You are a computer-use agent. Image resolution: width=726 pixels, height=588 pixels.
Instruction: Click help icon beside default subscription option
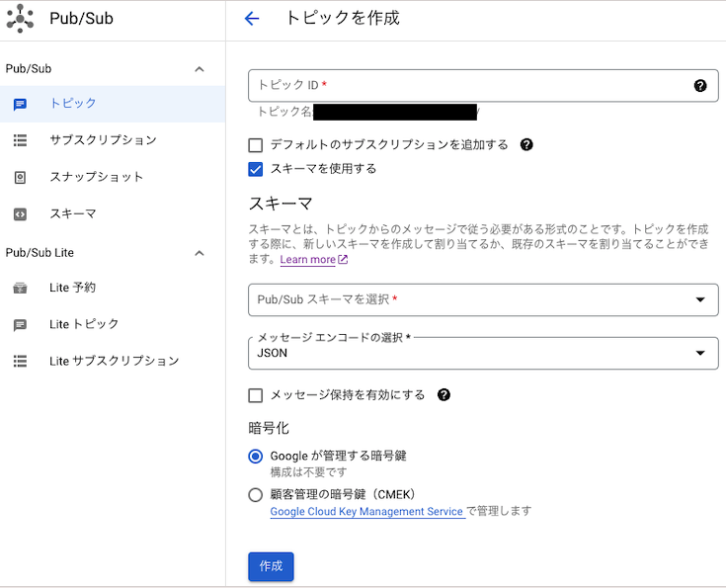point(526,145)
